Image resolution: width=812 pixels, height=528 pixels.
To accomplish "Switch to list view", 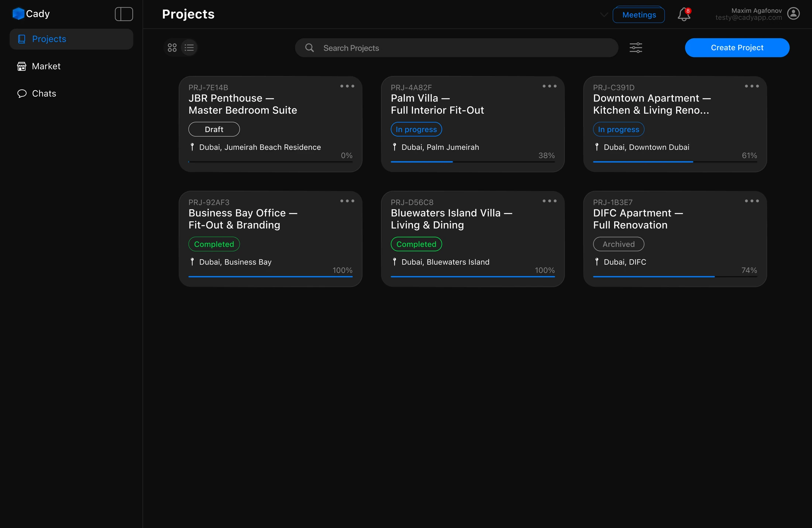I will point(189,48).
